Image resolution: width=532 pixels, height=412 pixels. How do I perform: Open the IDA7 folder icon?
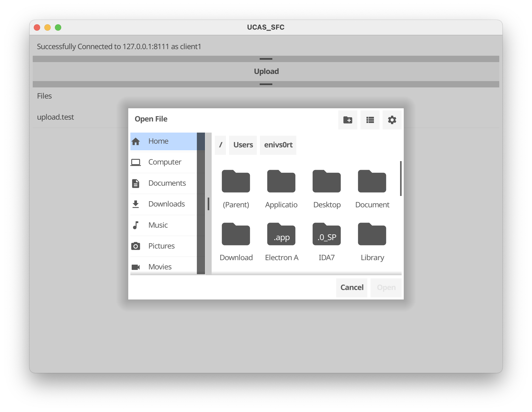tap(326, 234)
